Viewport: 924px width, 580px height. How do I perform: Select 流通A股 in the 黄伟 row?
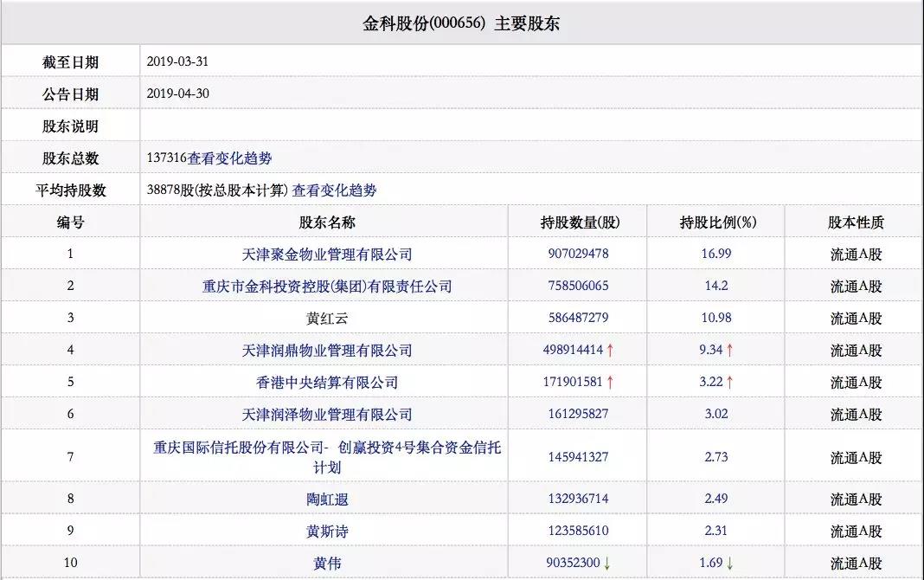click(857, 563)
